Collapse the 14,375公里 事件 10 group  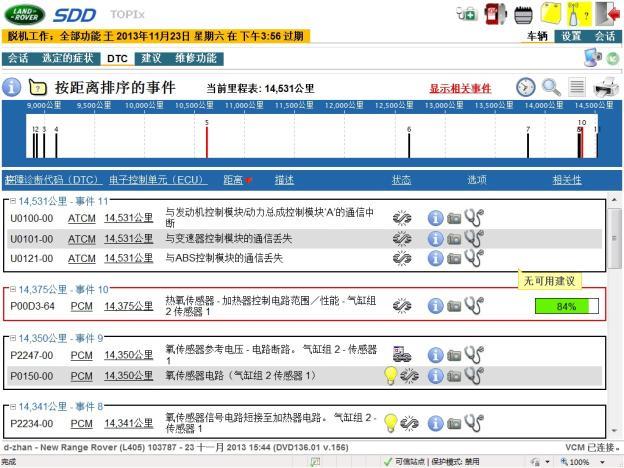point(13,289)
